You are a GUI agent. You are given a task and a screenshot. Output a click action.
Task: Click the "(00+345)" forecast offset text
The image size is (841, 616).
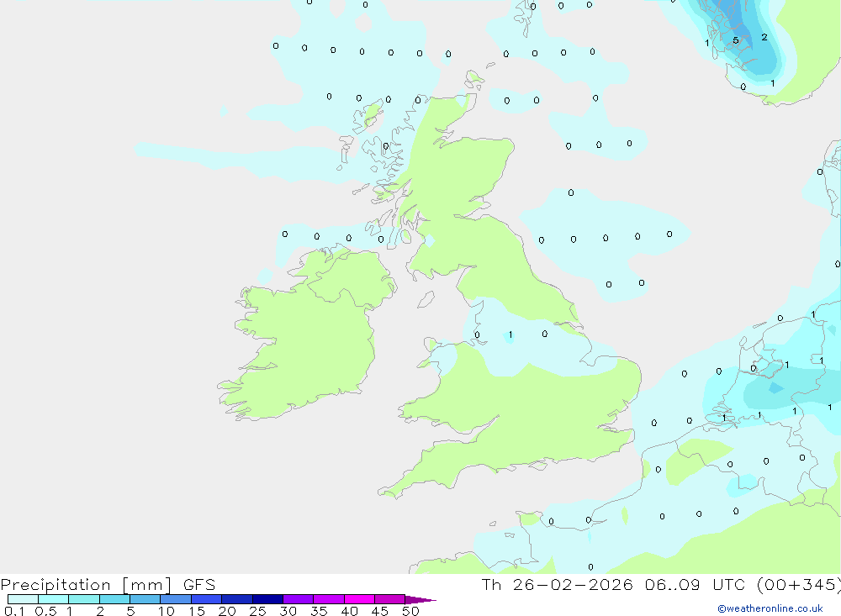coord(798,584)
